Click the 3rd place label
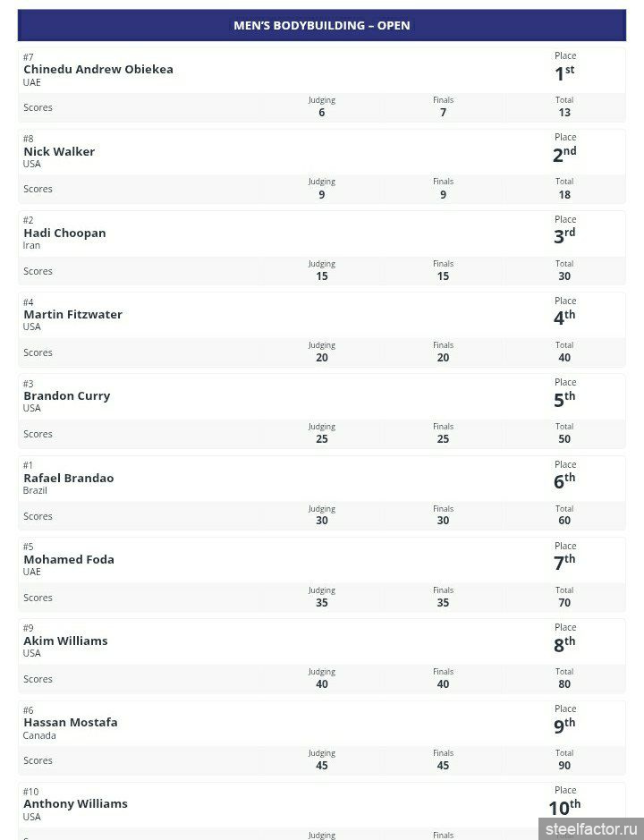Screen dimensions: 644x840 coord(564,235)
